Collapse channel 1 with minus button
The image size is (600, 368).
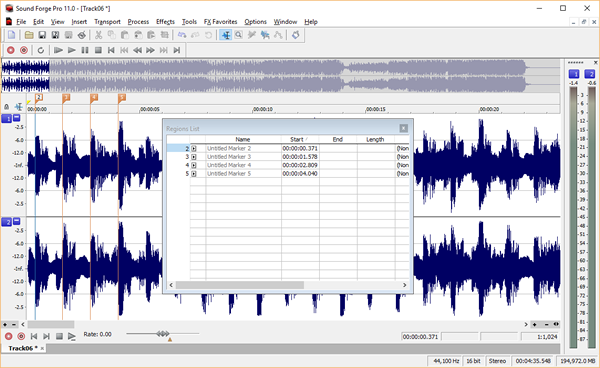tap(16, 118)
